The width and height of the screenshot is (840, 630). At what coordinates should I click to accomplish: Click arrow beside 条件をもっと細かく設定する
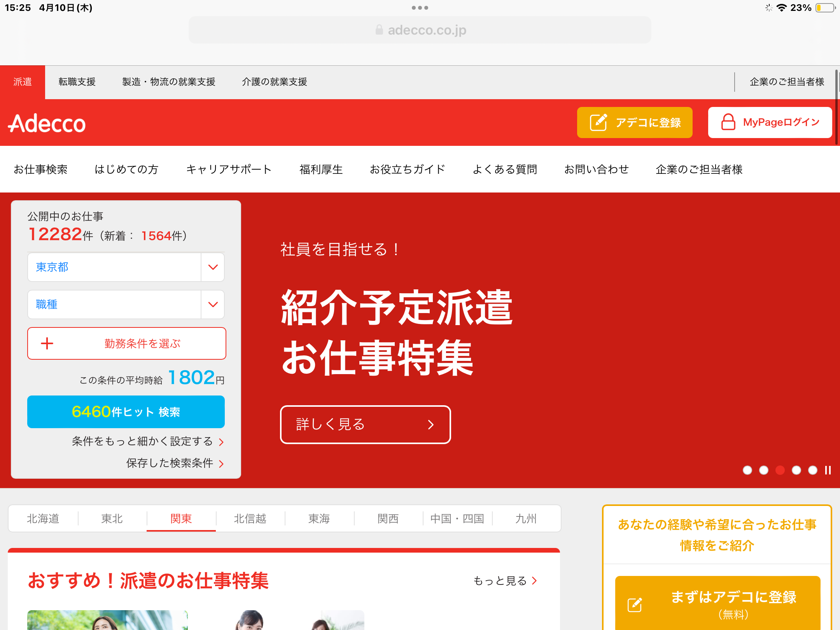pyautogui.click(x=221, y=442)
